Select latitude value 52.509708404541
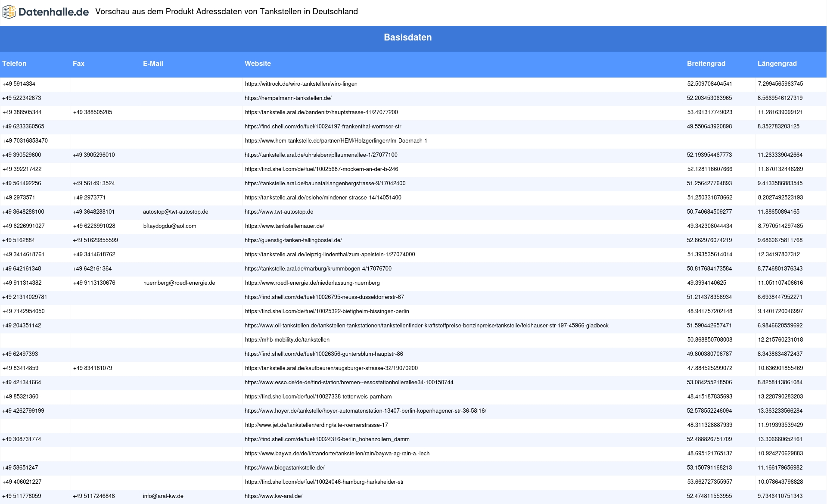The width and height of the screenshot is (827, 504). click(710, 84)
